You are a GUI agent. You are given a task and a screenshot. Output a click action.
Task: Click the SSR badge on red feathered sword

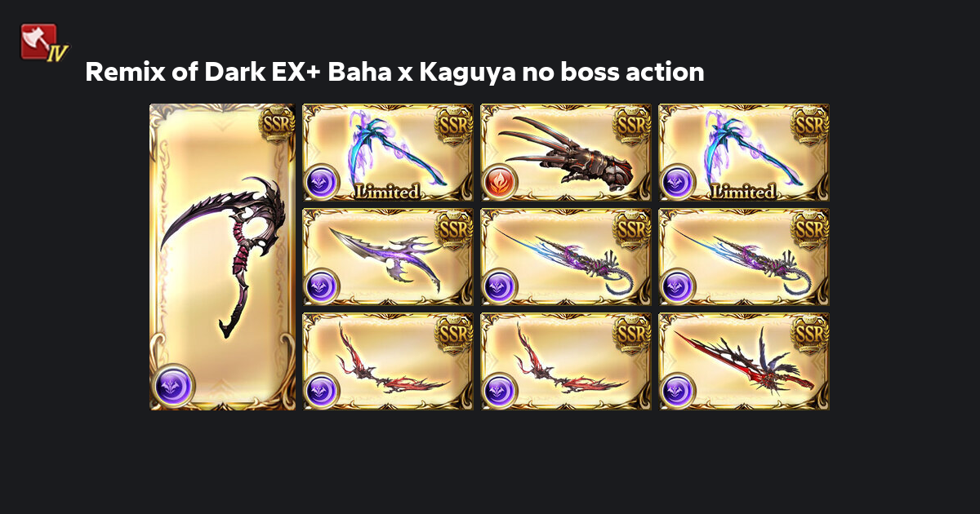(x=811, y=334)
